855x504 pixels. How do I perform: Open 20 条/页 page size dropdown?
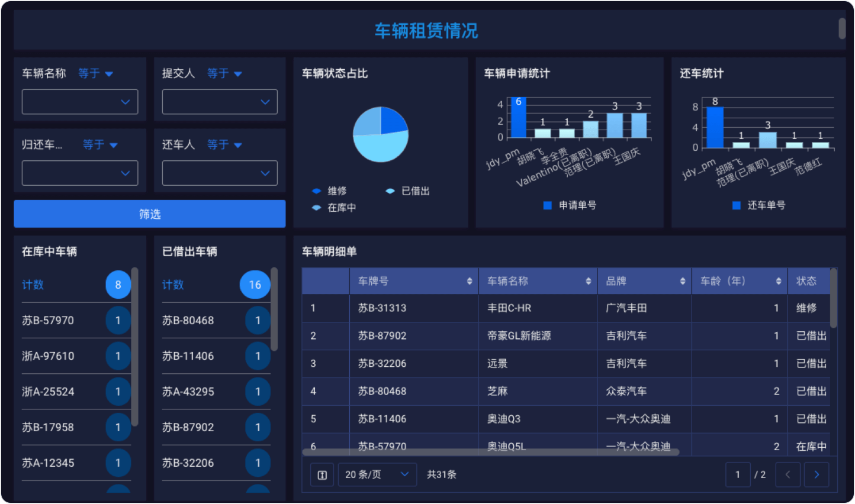click(x=377, y=474)
